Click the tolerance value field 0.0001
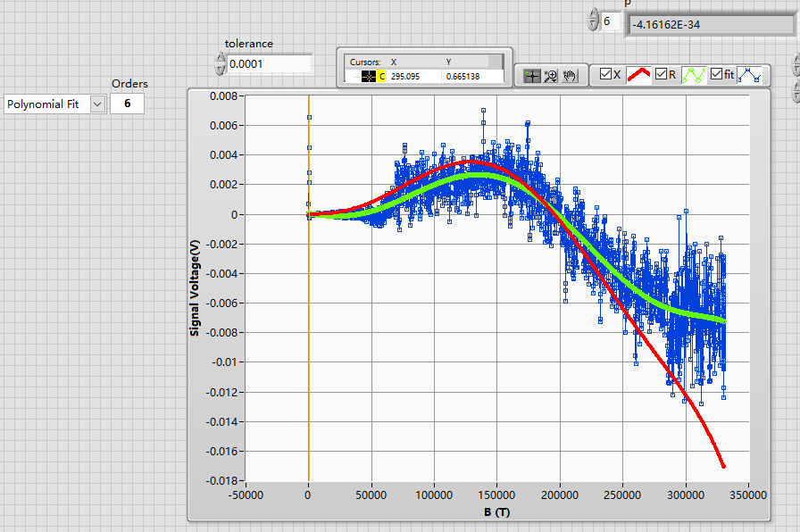This screenshot has width=800, height=532. click(269, 64)
